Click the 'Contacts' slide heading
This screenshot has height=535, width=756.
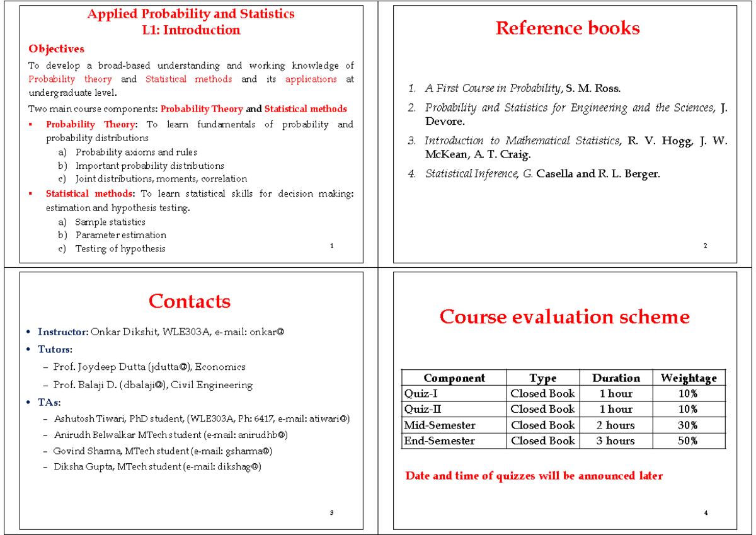(190, 301)
